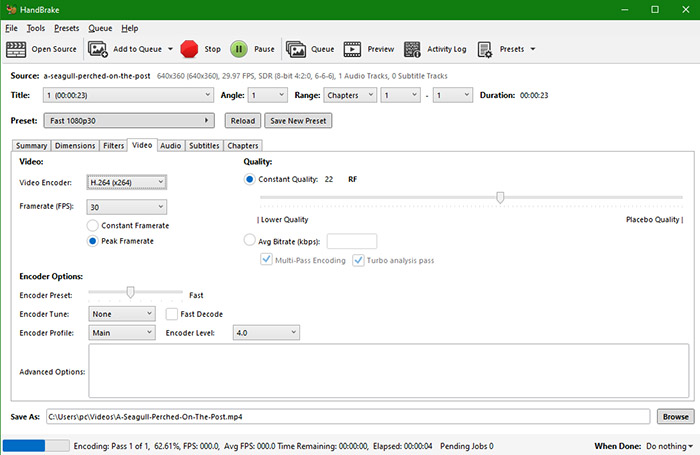Toggle the Turbo analysis pass checkbox
Screen dimensions: 700x455
pos(358,260)
